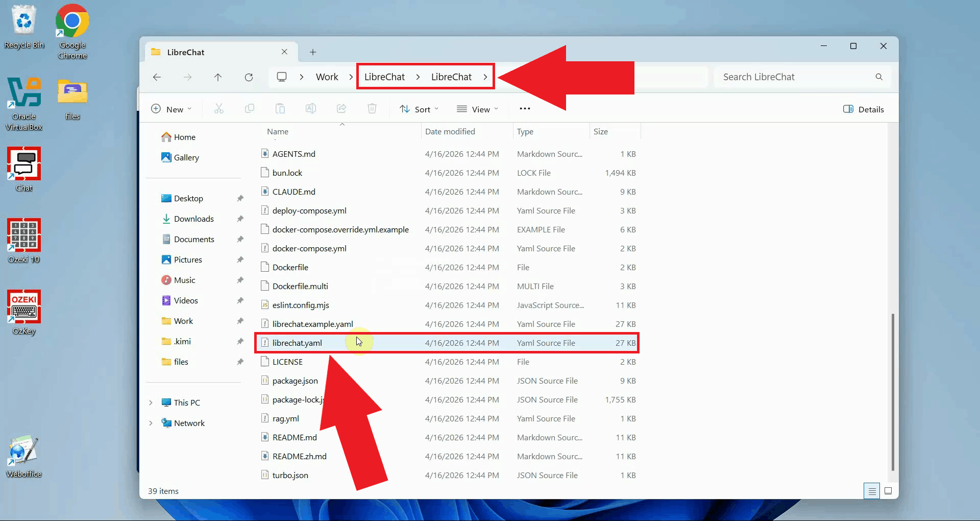Click the Back navigation arrow
Screen dimensions: 980x521
[x=157, y=77]
